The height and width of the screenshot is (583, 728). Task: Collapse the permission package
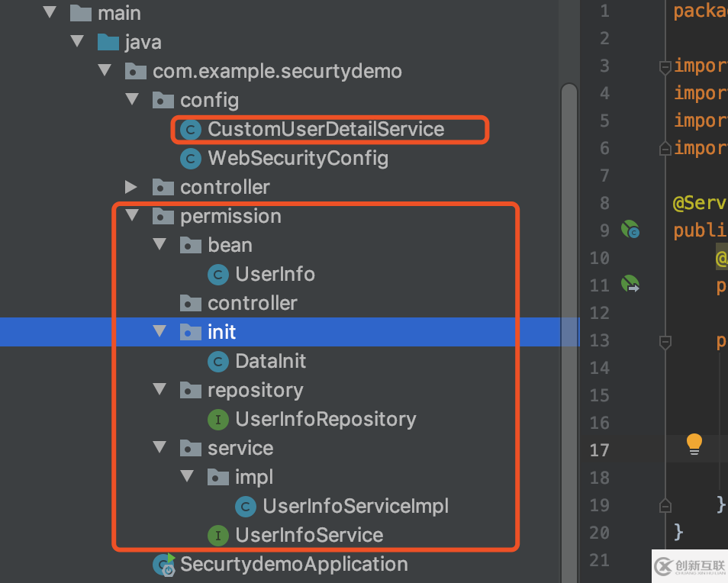(x=131, y=216)
